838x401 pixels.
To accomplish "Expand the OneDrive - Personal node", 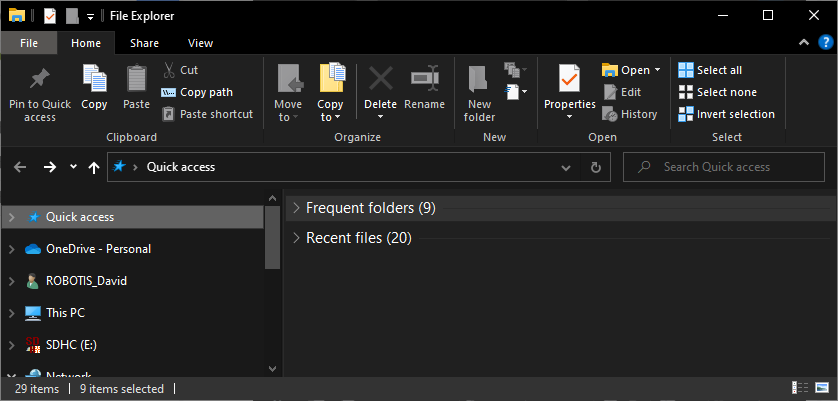I will tap(12, 249).
